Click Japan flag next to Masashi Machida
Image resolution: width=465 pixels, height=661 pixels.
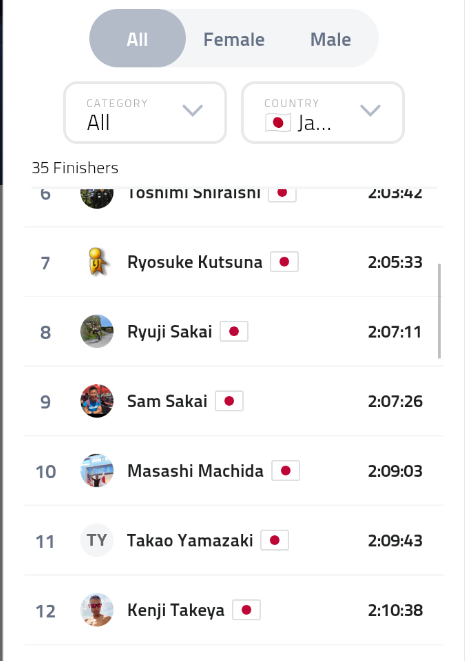pos(285,470)
